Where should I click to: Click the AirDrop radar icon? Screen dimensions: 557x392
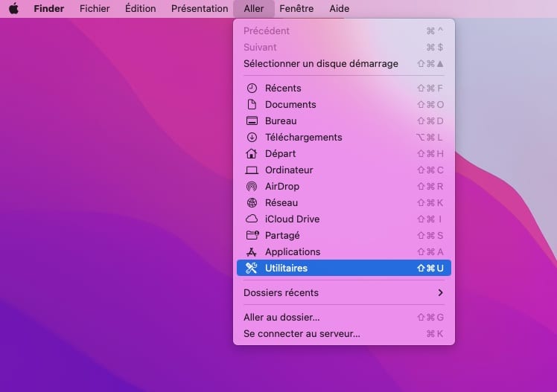(x=252, y=186)
